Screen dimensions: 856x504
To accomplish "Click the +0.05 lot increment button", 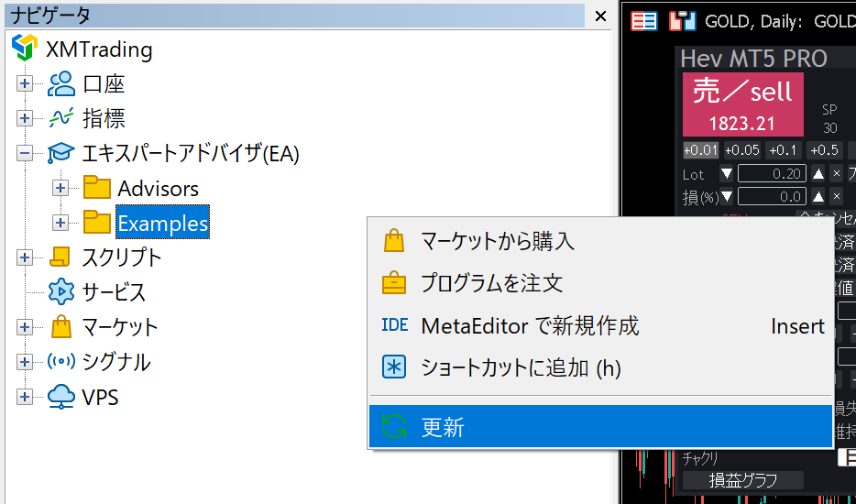I will [x=742, y=149].
